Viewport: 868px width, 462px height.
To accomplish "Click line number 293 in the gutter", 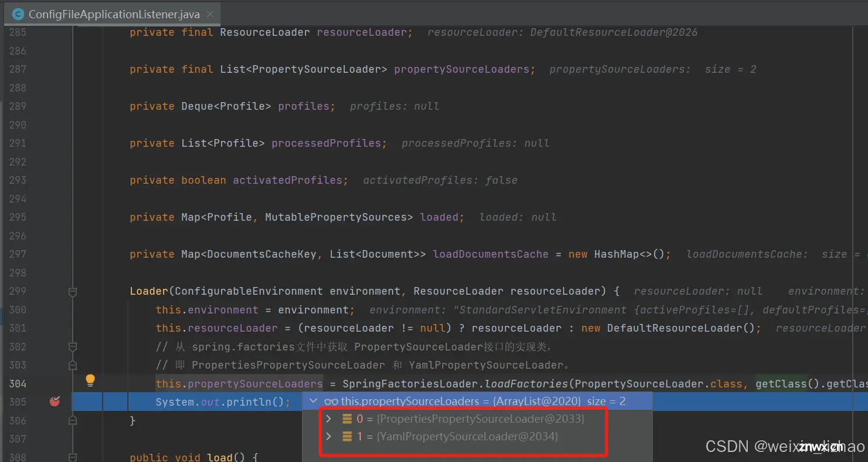I will pos(18,180).
